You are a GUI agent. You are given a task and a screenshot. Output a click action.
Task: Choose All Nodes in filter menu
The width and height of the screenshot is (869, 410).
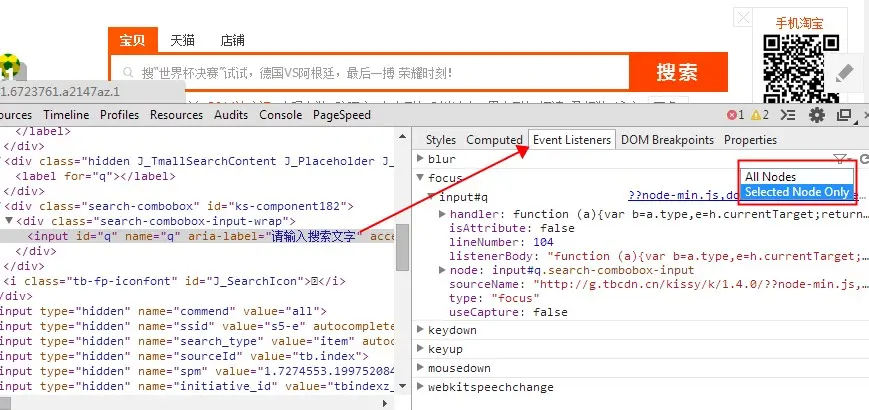click(x=796, y=177)
